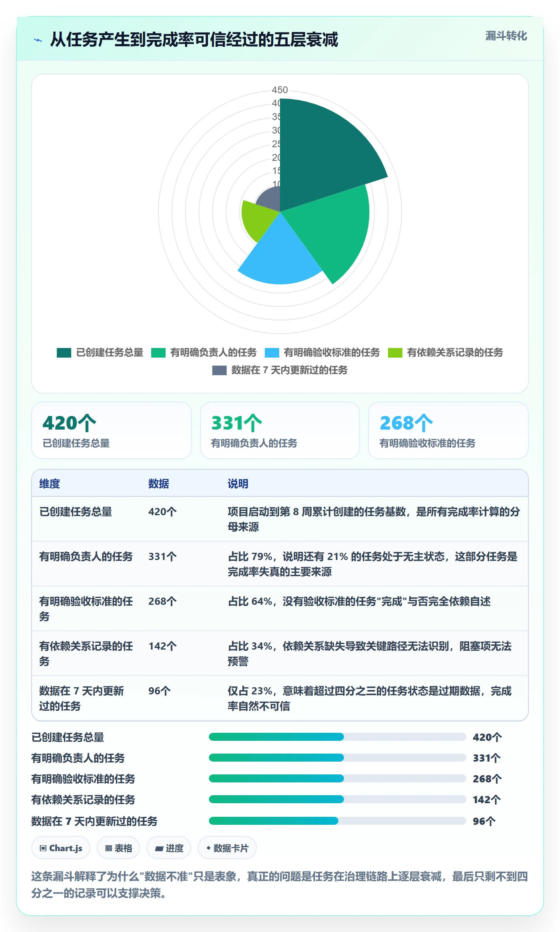560x932 pixels.
Task: Select the 数据卡片 tag chip
Action: 227,848
